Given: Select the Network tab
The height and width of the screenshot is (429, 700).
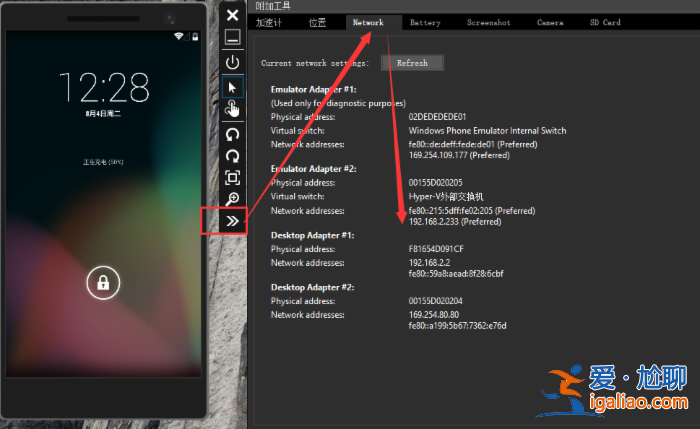Looking at the screenshot, I should tap(368, 22).
